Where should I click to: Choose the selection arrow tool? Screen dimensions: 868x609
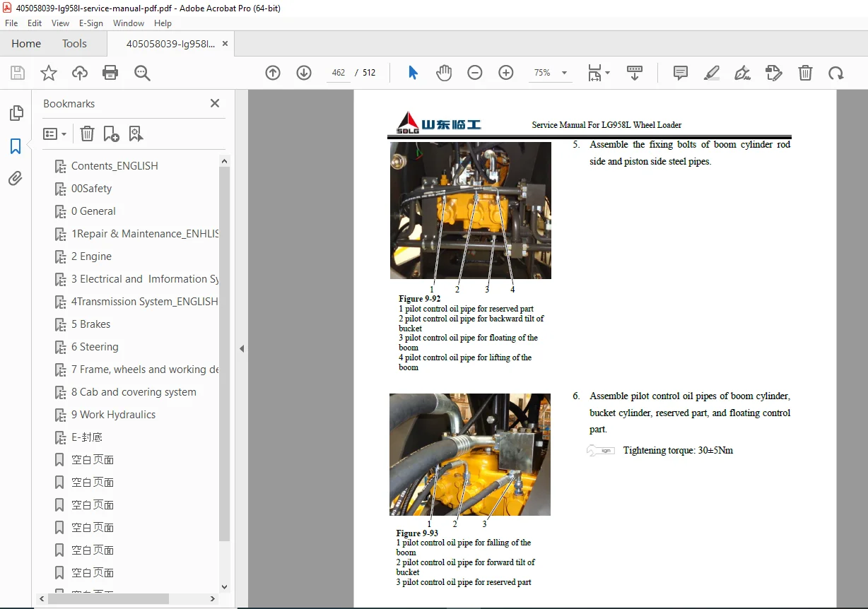pyautogui.click(x=414, y=73)
